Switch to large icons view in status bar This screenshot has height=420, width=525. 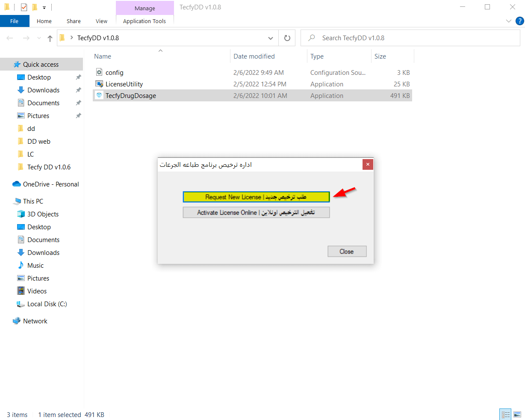point(517,414)
